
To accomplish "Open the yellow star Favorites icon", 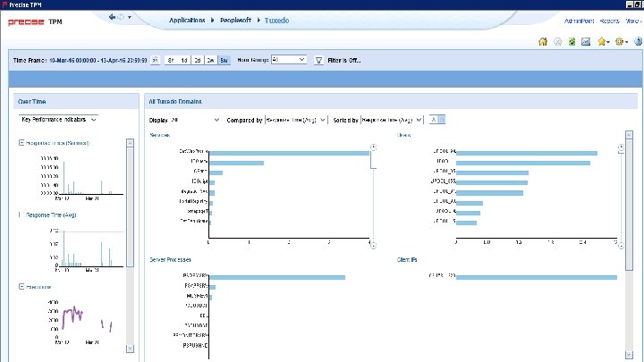I will click(x=603, y=41).
